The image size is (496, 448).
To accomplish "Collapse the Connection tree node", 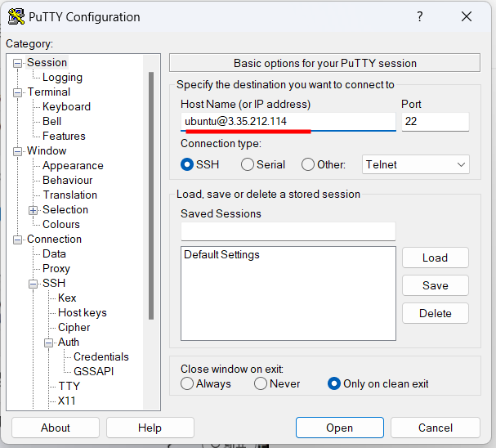I will 17,240.
